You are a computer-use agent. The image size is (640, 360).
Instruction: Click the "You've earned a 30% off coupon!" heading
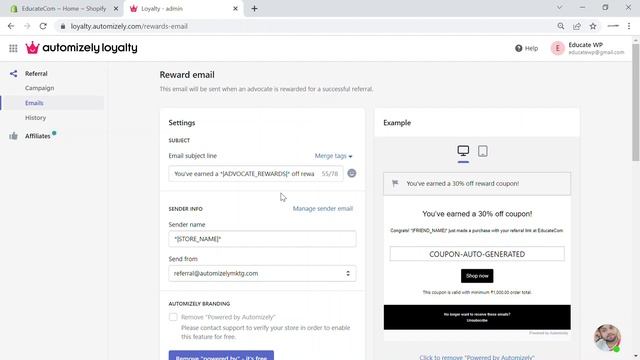click(477, 214)
